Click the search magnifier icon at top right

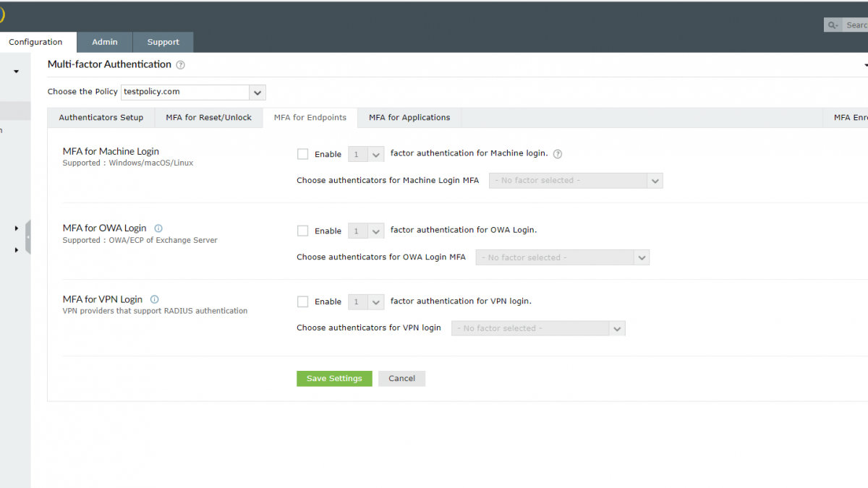point(833,25)
